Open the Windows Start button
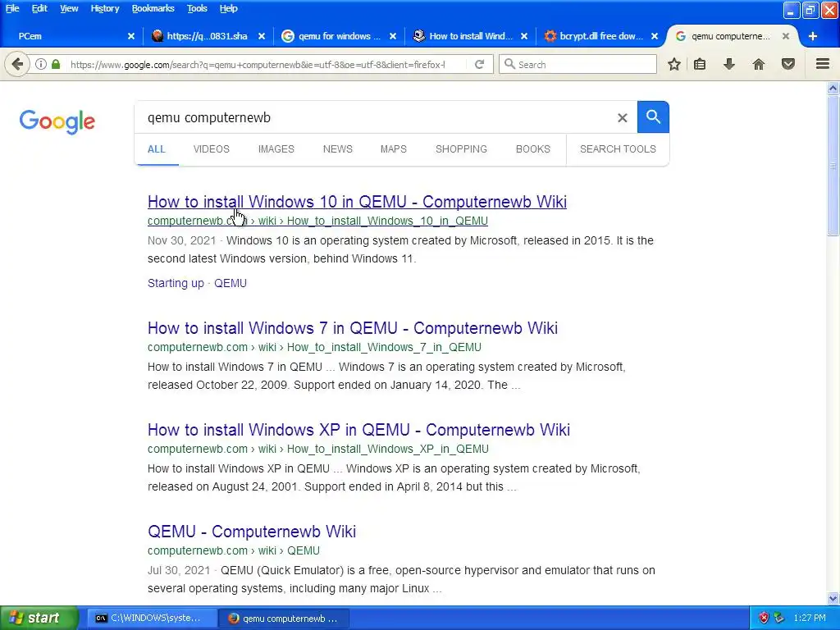Image resolution: width=840 pixels, height=630 pixels. [x=39, y=618]
